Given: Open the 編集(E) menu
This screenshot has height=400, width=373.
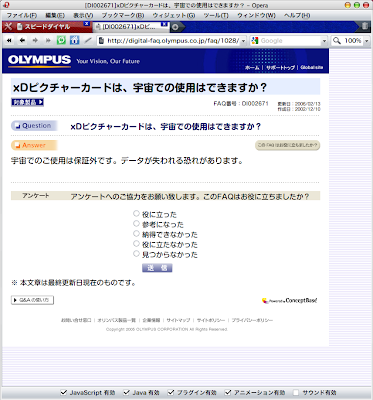Looking at the screenshot, I should pos(55,15).
